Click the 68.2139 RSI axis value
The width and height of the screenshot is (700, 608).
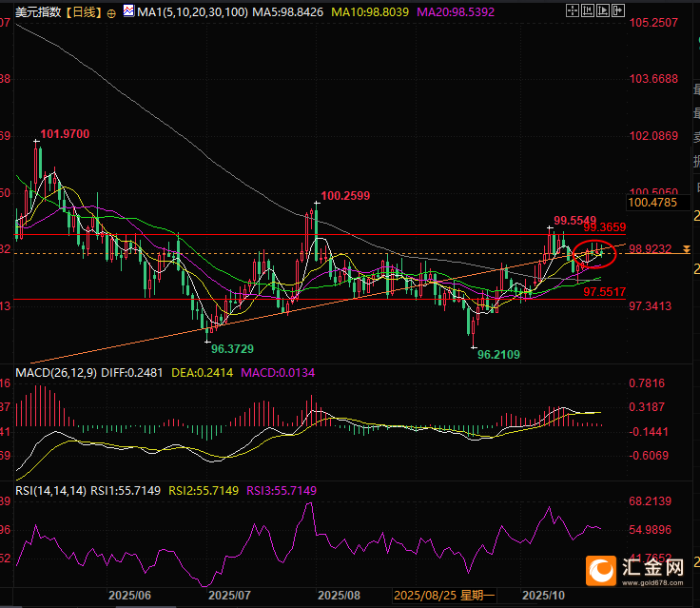650,501
